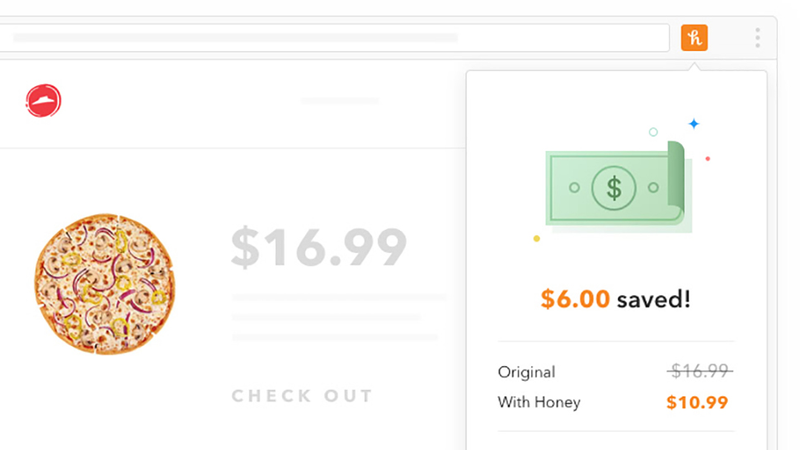Image resolution: width=800 pixels, height=450 pixels.
Task: Open the orange Honey extension icon
Action: coord(694,38)
